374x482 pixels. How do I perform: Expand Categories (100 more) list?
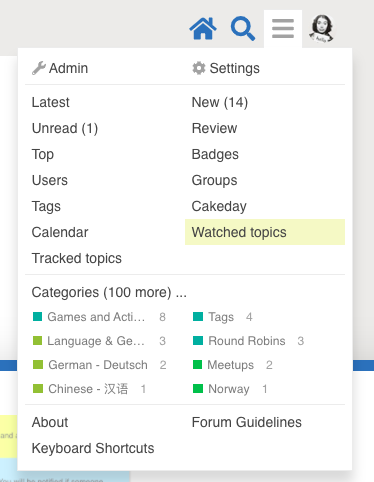pos(109,292)
